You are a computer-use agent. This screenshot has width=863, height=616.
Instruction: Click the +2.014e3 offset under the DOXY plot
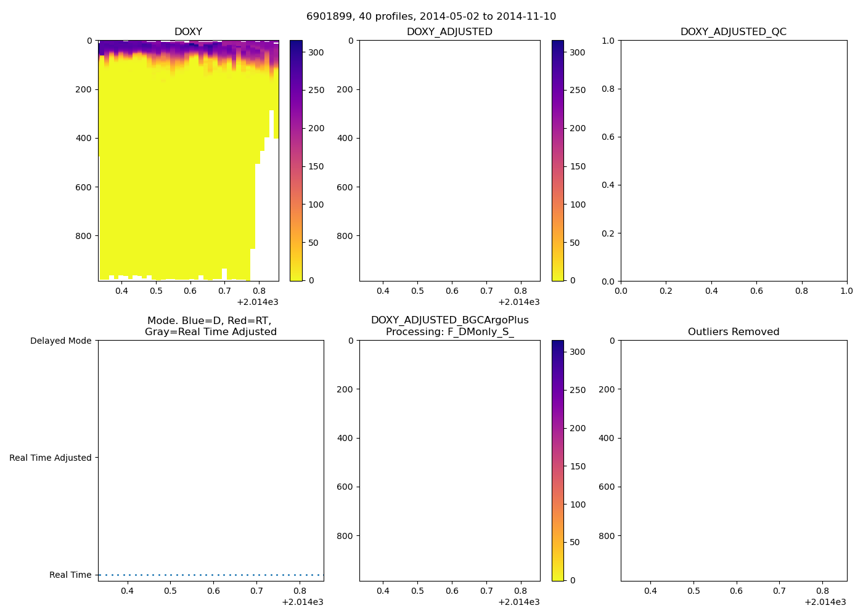[x=258, y=302]
